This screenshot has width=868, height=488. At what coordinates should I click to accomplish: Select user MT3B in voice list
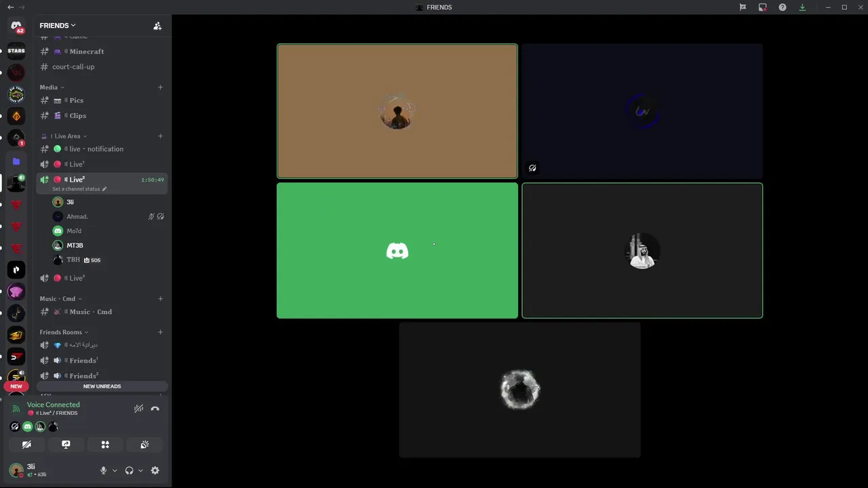point(108,245)
